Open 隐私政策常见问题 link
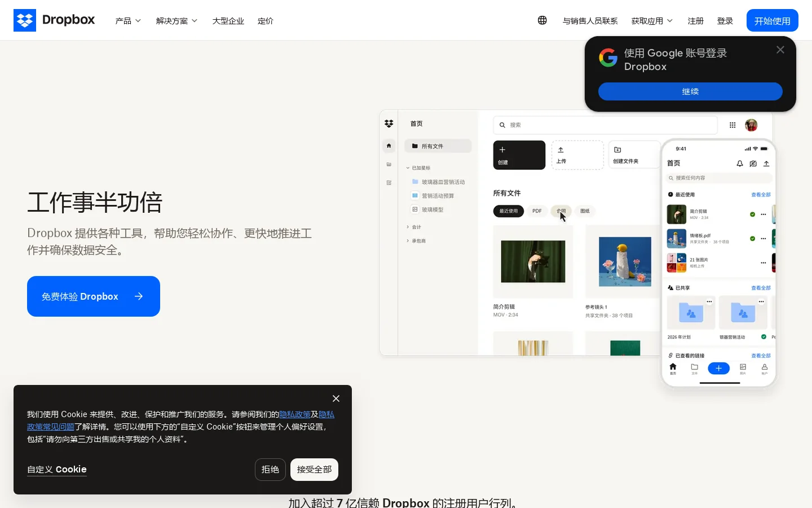The width and height of the screenshot is (812, 508). pyautogui.click(x=51, y=427)
